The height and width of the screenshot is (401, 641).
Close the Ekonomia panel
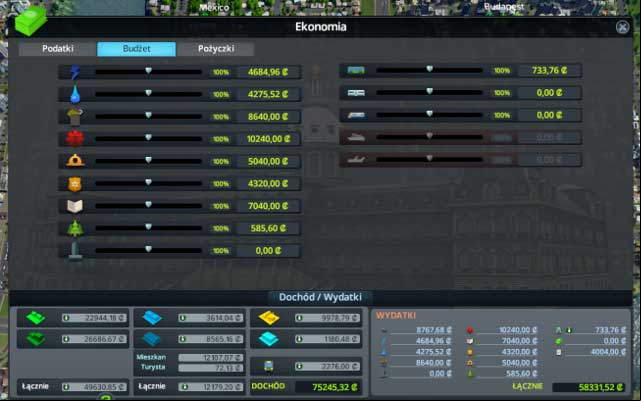point(622,27)
